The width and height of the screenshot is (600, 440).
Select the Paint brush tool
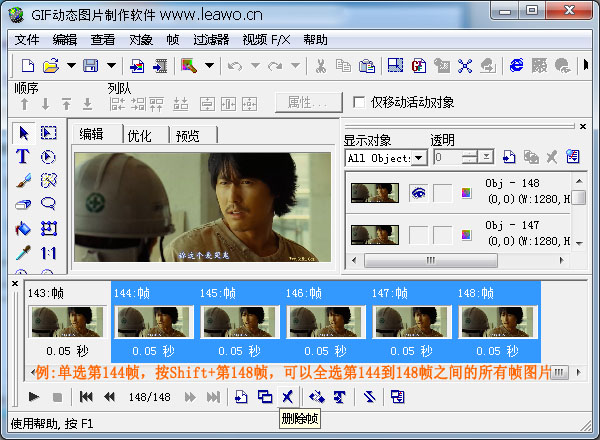click(x=23, y=180)
